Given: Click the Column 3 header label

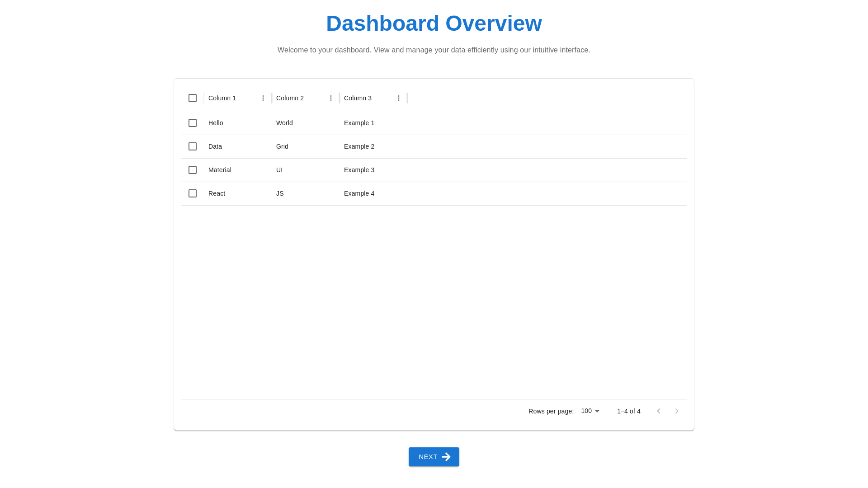Looking at the screenshot, I should [358, 98].
